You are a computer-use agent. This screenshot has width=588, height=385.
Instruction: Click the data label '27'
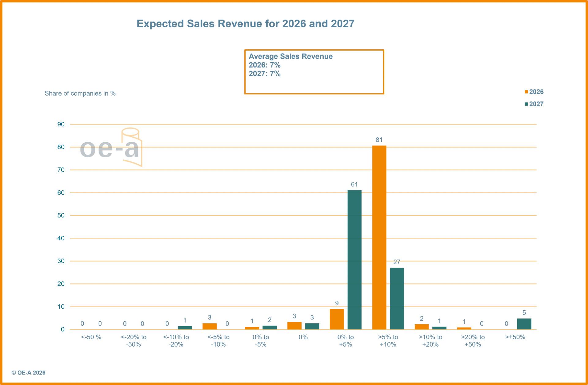pos(397,262)
